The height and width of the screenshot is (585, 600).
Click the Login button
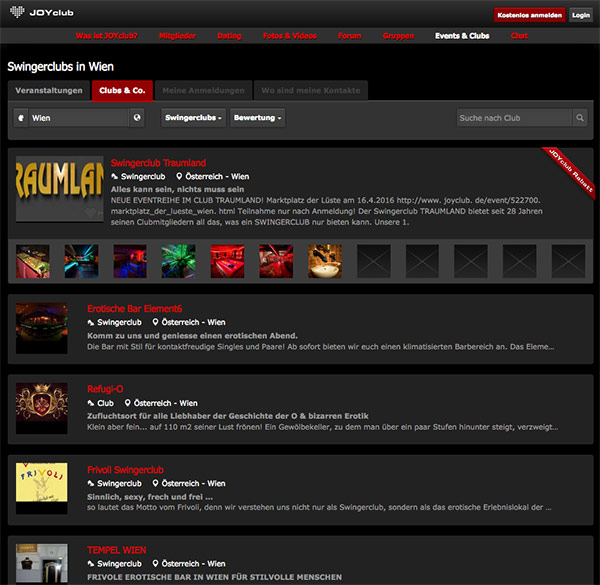(x=581, y=15)
